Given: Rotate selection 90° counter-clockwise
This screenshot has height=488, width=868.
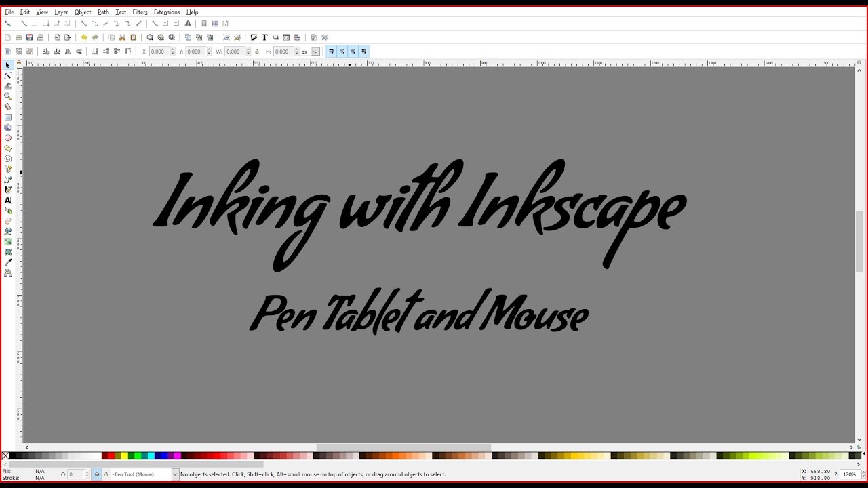Looking at the screenshot, I should tap(45, 52).
